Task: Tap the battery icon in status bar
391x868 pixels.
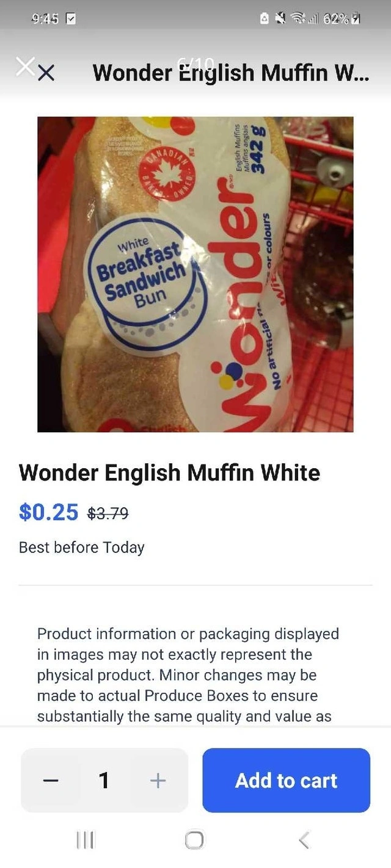Action: [x=354, y=19]
